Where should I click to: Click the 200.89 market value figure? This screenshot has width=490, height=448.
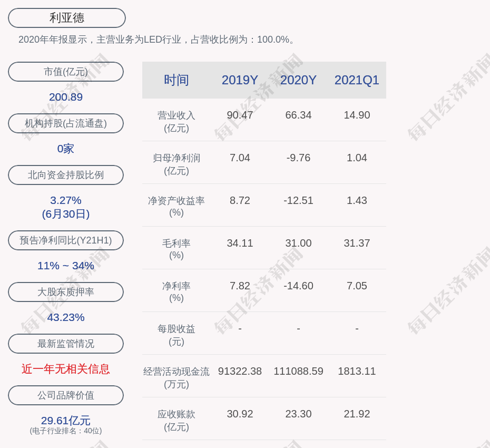tap(66, 97)
